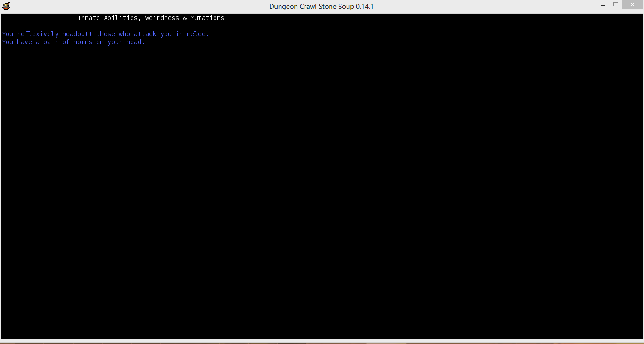Select the "You reflexively headbutt" mutation line
The width and height of the screenshot is (644, 344).
(106, 34)
